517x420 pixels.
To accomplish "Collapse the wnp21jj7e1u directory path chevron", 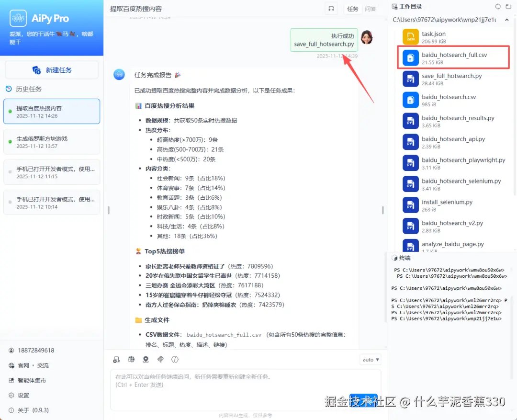I will (507, 20).
